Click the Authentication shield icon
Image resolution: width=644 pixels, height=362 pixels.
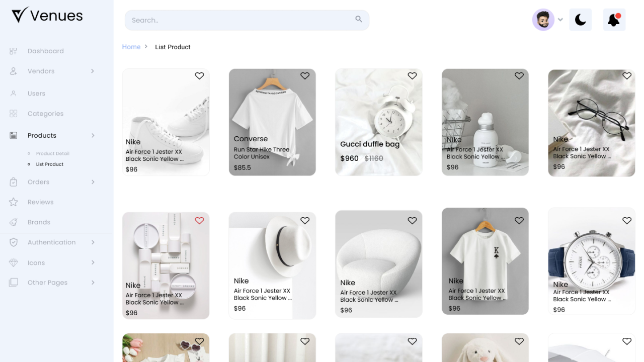pyautogui.click(x=14, y=242)
